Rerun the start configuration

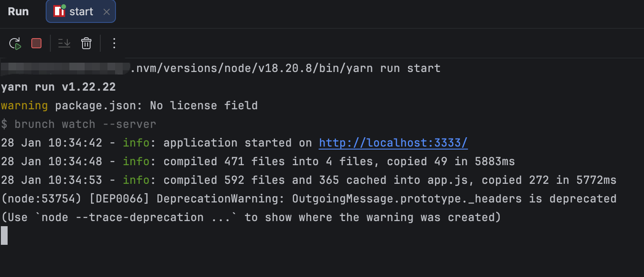[15, 43]
